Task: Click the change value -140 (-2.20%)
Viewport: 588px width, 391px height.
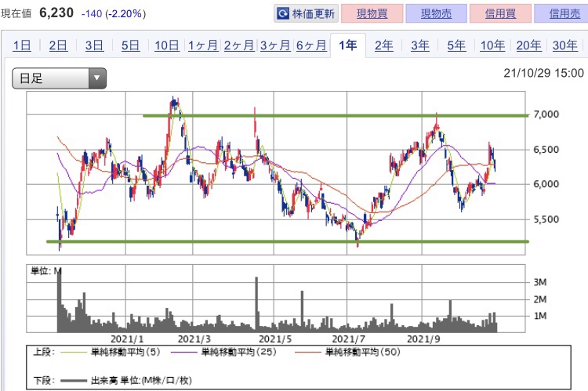Action: click(x=114, y=14)
